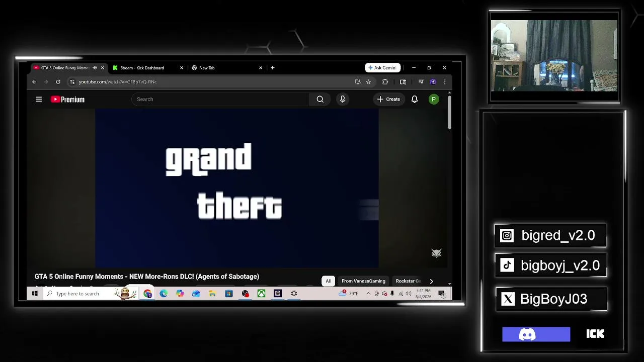
Task: Open the Chrome profile avatar
Action: (x=433, y=82)
